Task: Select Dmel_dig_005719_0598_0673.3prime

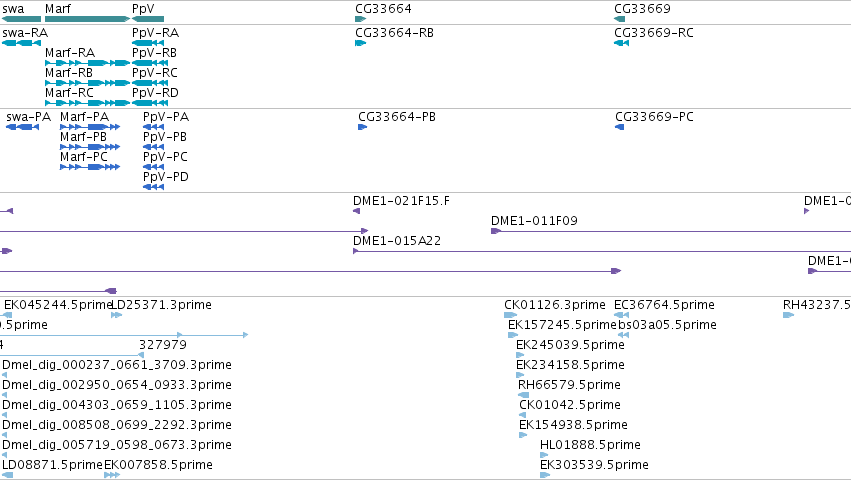Action: [4, 455]
